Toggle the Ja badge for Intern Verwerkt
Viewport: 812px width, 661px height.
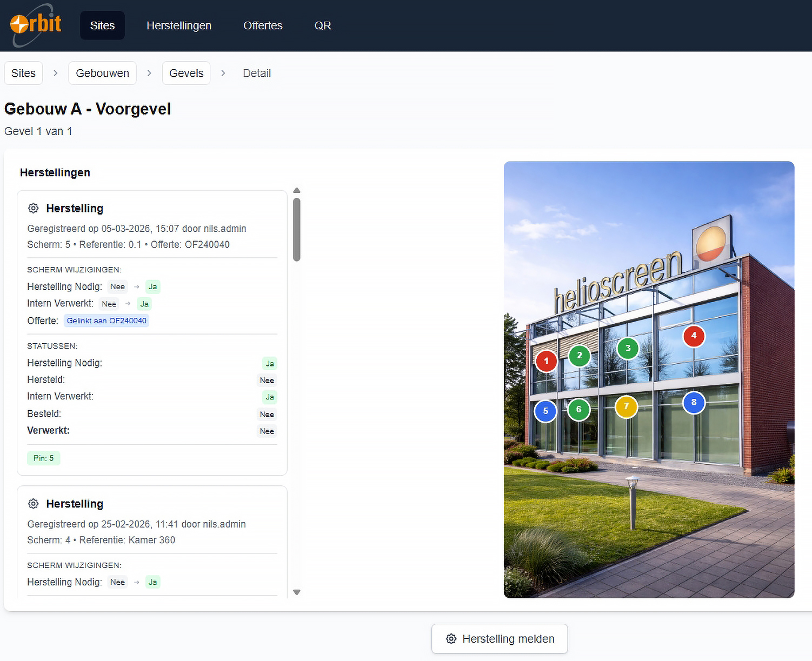(x=269, y=397)
